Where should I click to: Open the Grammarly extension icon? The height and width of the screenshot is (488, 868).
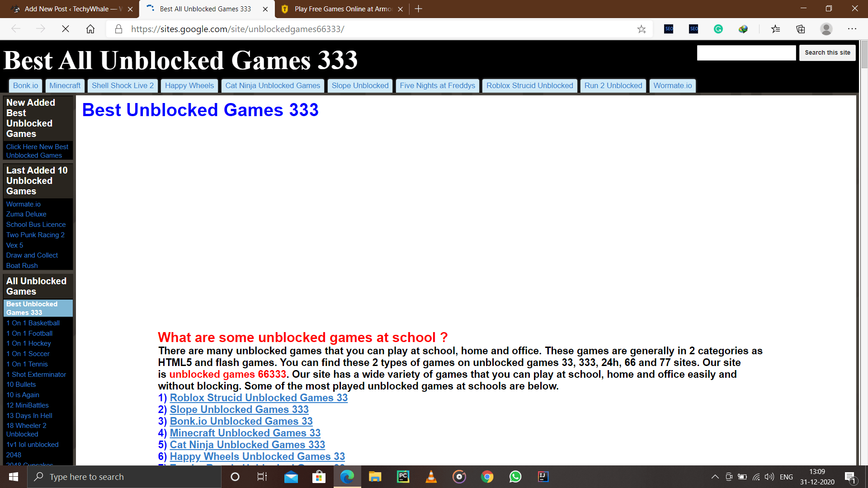click(x=718, y=29)
